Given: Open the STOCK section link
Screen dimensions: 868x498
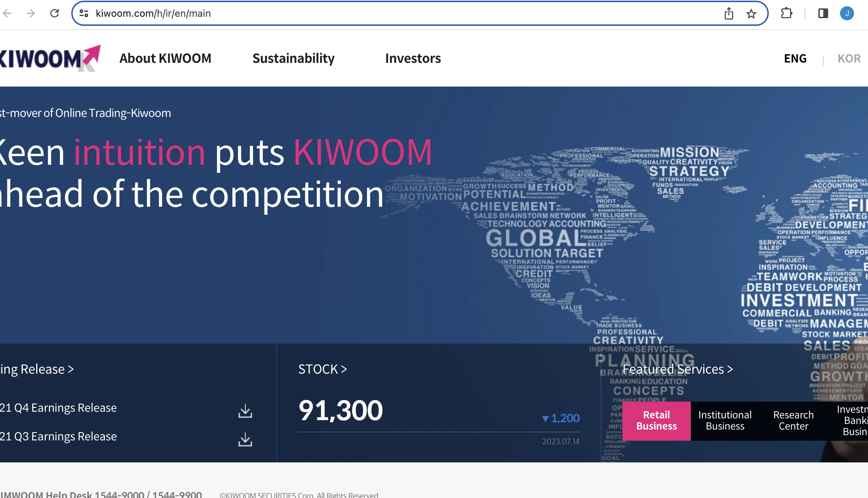Looking at the screenshot, I should [x=323, y=369].
